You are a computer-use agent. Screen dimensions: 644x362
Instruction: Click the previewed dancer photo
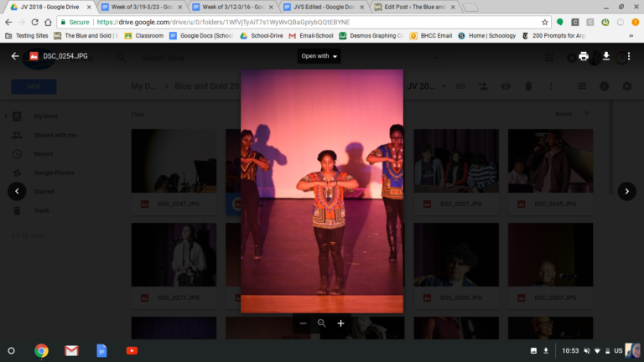click(322, 191)
